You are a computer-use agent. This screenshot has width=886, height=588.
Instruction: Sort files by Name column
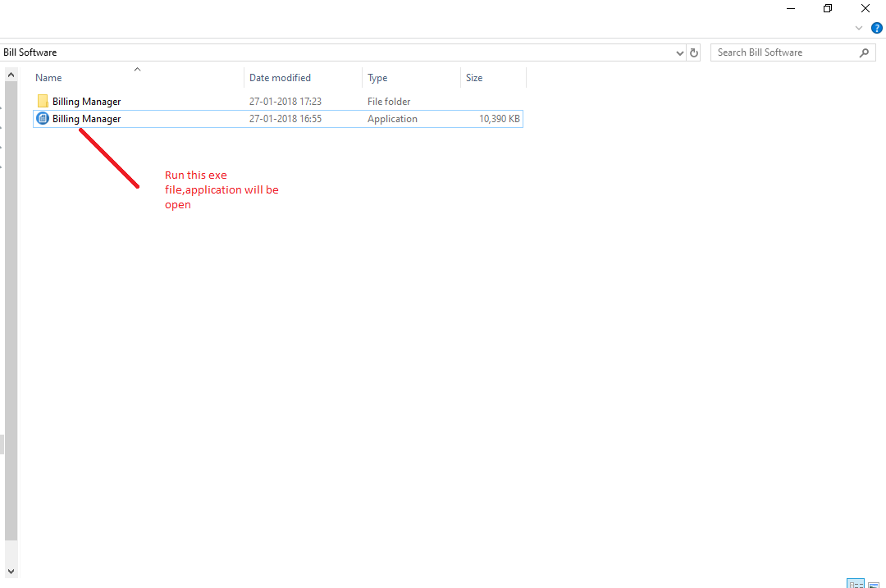[139, 77]
